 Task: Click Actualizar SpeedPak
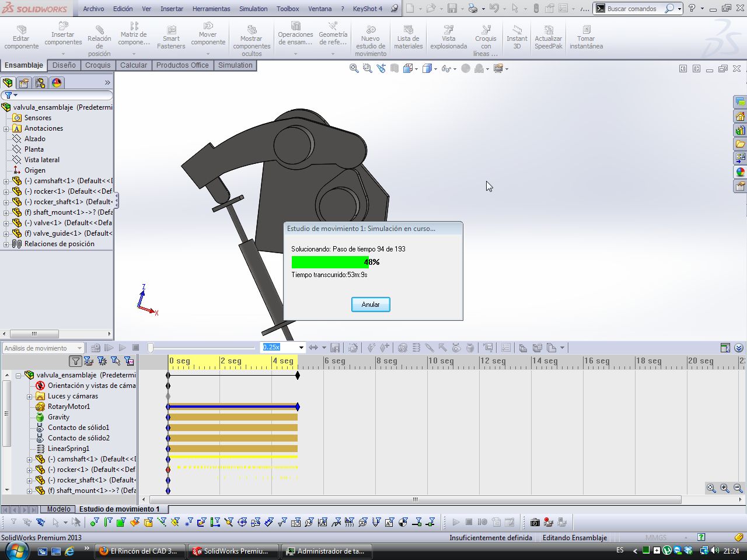pos(549,37)
